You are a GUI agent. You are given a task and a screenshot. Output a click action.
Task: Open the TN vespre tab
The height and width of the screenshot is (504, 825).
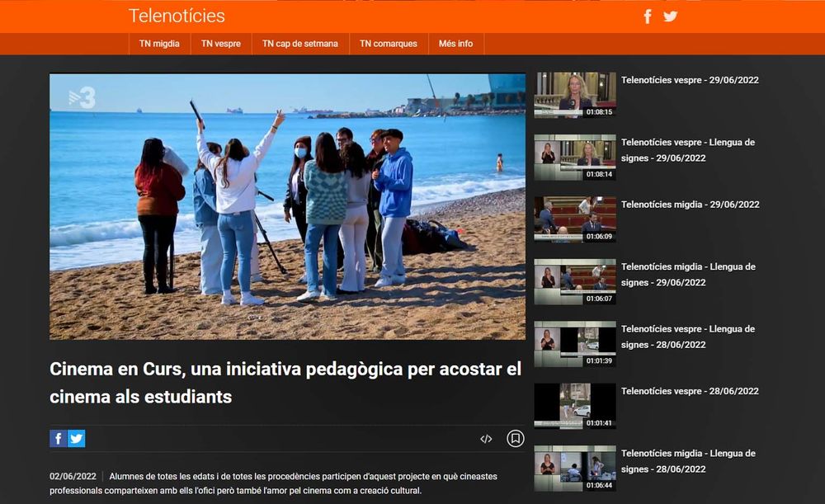click(221, 44)
